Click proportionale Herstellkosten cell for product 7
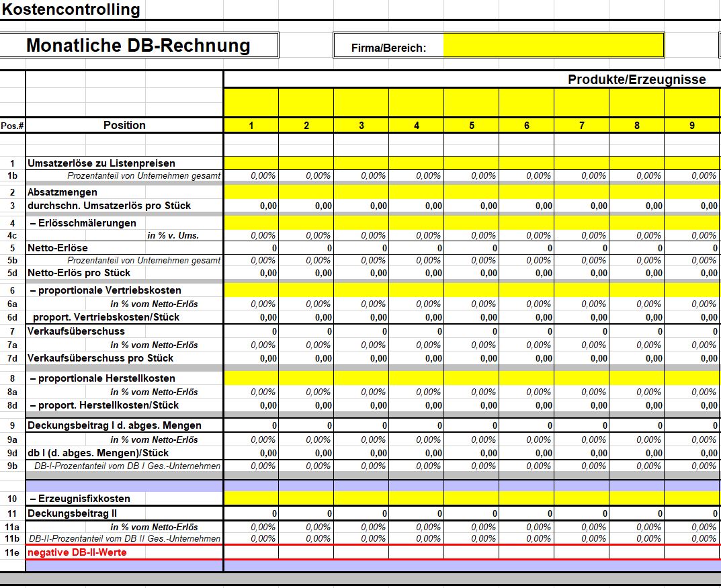 coord(582,378)
